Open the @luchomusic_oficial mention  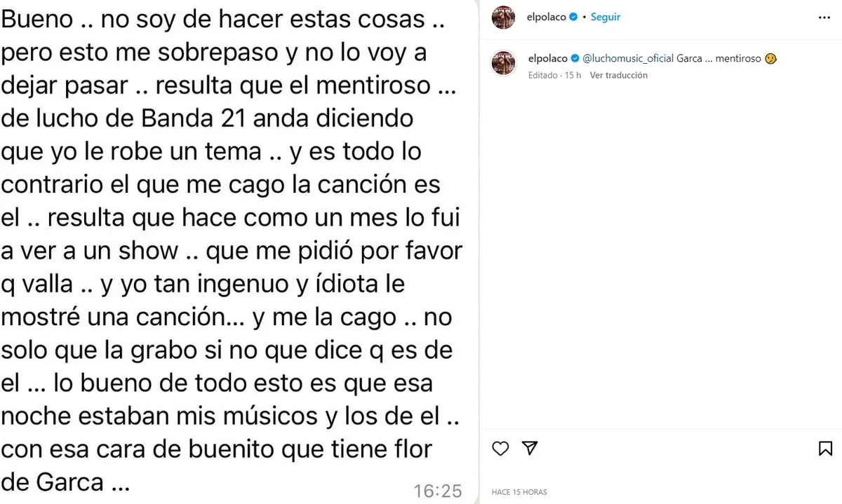click(x=628, y=60)
